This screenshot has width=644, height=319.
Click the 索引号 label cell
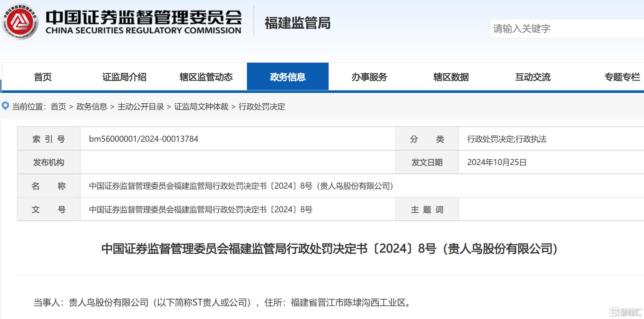(x=49, y=139)
